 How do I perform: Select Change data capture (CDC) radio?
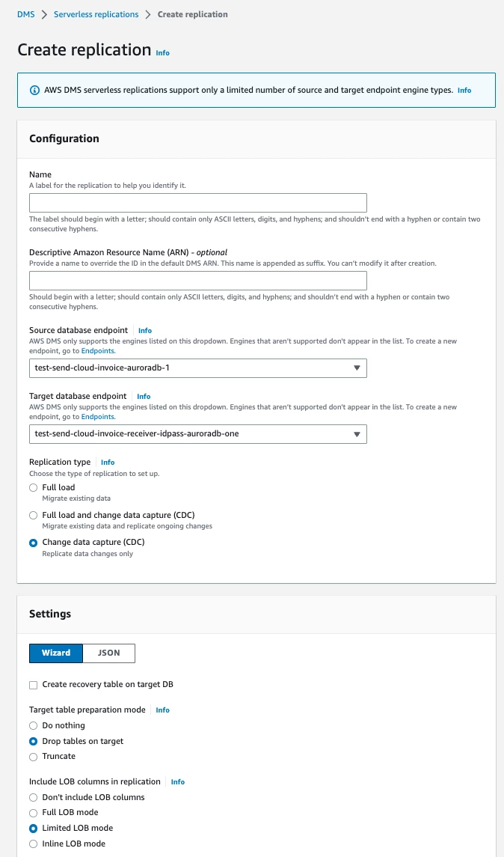click(34, 543)
